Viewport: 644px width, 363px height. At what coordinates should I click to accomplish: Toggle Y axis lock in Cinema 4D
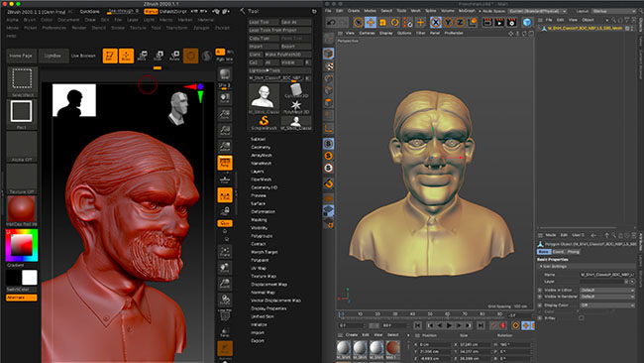(448, 22)
